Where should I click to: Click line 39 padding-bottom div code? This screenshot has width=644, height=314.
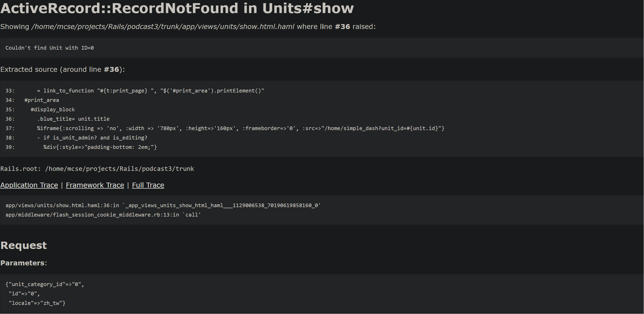click(100, 147)
